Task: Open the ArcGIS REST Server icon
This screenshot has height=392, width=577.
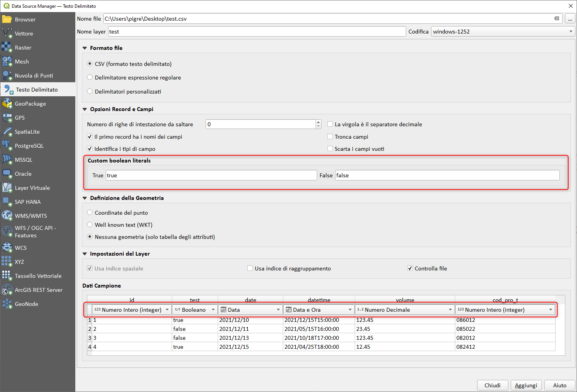Action: click(x=7, y=290)
